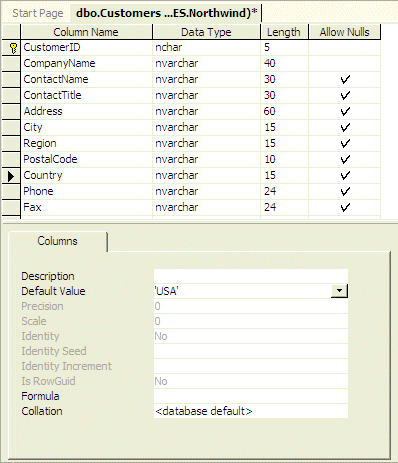The height and width of the screenshot is (463, 398).
Task: Select the Data Type cell for Address
Action: click(206, 112)
